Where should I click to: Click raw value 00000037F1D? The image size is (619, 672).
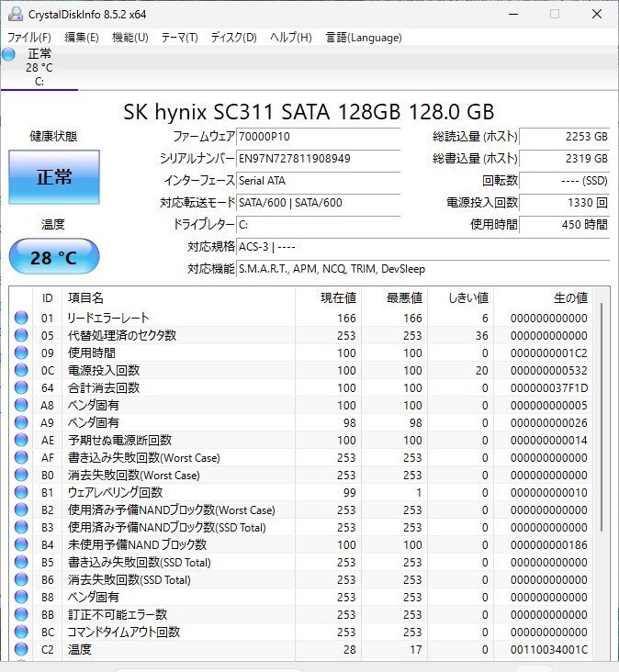(x=548, y=387)
